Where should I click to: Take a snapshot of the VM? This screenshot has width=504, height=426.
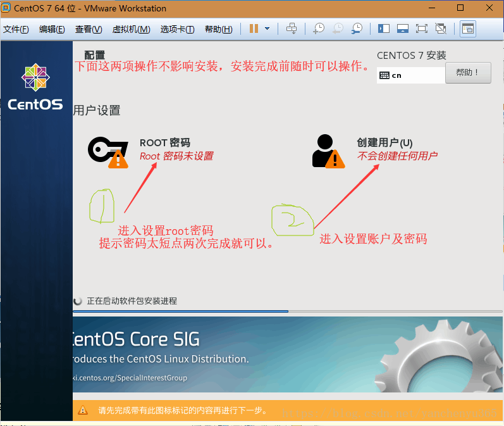(x=319, y=28)
